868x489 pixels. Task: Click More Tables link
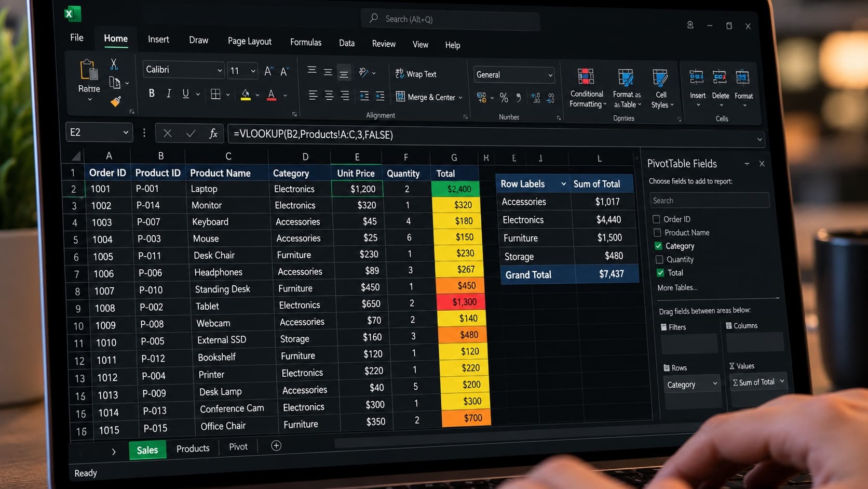(677, 287)
